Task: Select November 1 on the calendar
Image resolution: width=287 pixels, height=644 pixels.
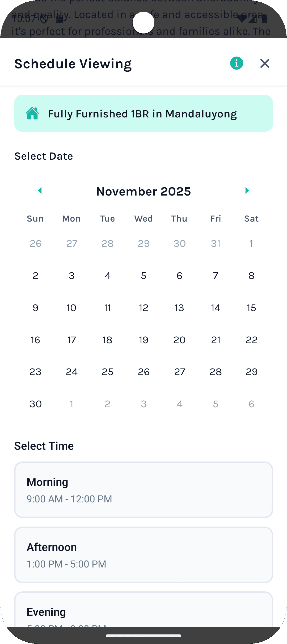Action: (251, 243)
